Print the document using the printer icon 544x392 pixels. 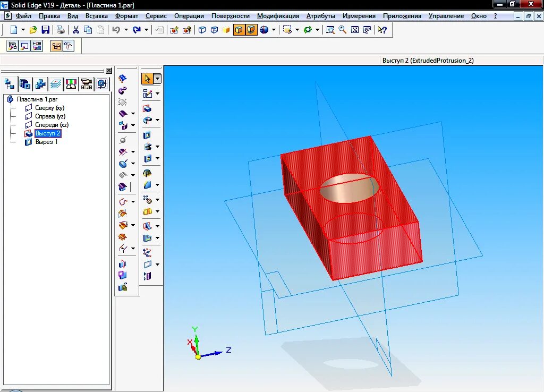click(x=61, y=30)
